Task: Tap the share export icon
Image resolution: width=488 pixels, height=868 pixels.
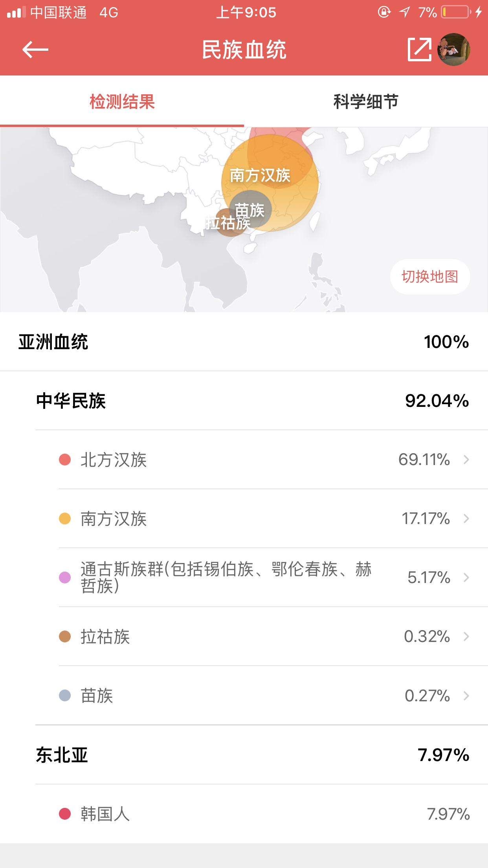Action: [419, 50]
